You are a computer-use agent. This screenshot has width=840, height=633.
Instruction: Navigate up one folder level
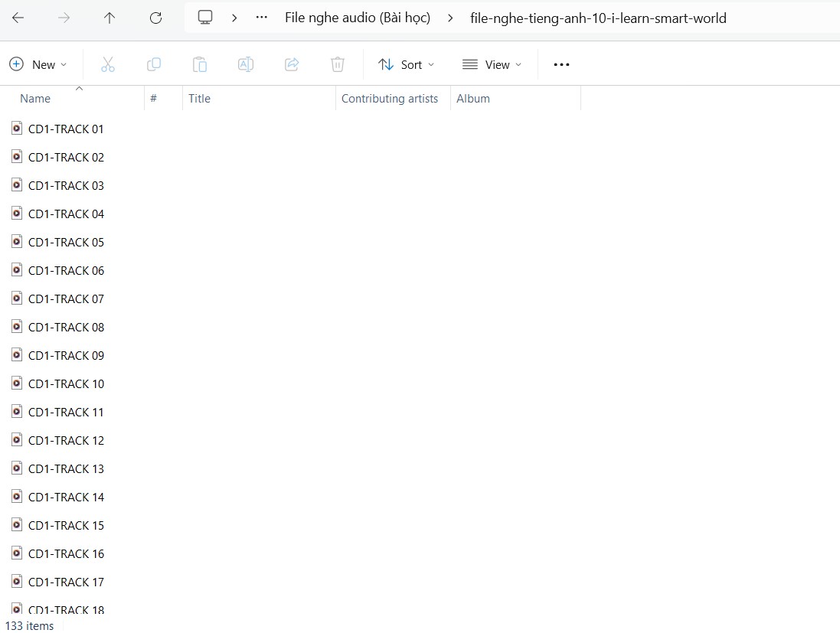pyautogui.click(x=109, y=18)
